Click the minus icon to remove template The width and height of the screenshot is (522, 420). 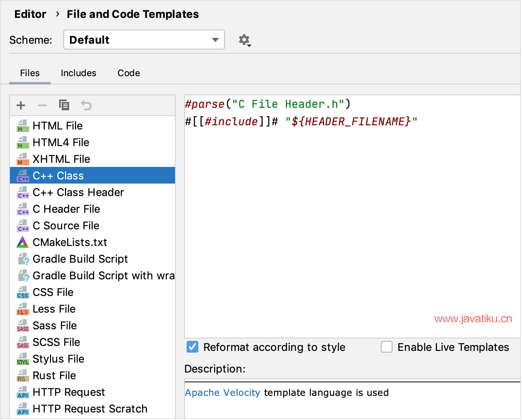[42, 105]
